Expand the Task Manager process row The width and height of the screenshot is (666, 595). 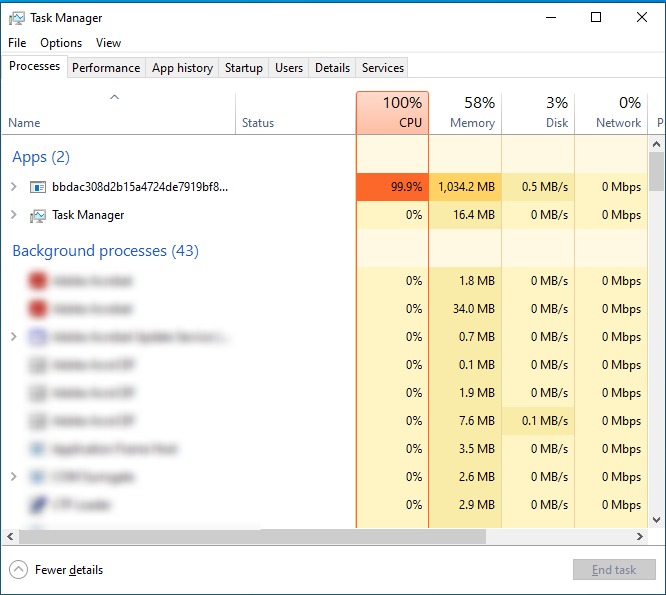(14, 215)
